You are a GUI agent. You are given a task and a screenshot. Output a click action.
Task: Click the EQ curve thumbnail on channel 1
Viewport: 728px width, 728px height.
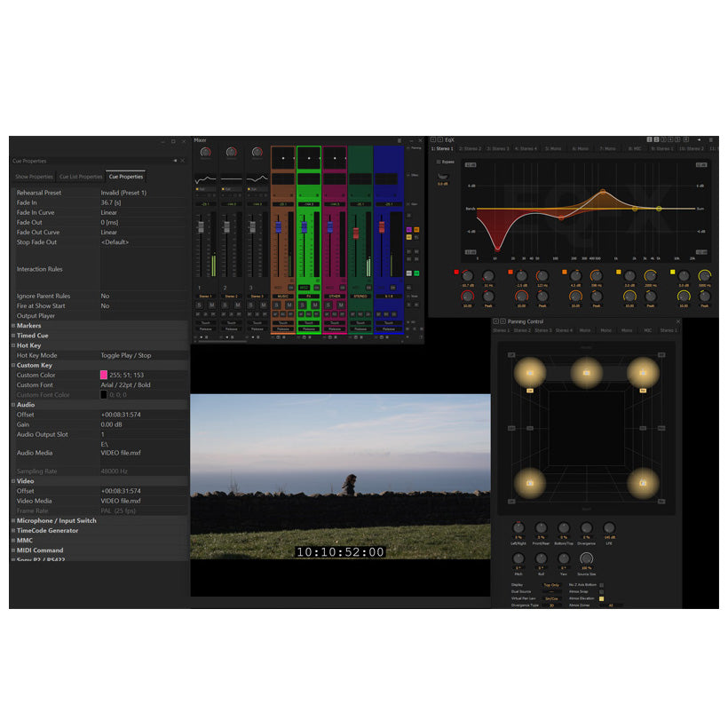(x=205, y=179)
